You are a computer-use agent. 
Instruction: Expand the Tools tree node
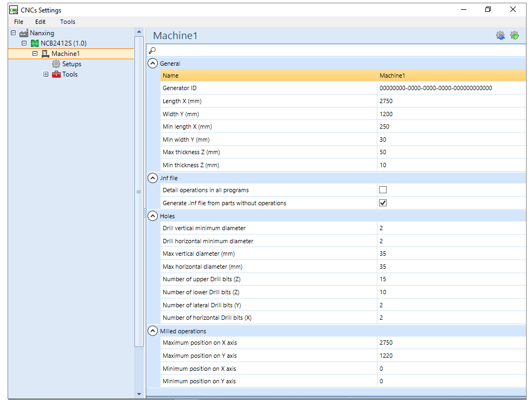point(46,74)
